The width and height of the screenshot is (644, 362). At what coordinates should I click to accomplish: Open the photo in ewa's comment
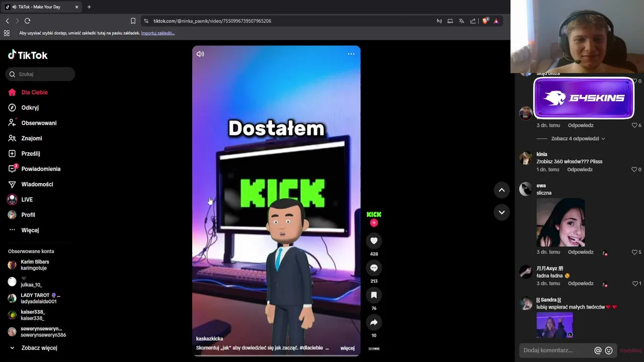[x=560, y=222]
